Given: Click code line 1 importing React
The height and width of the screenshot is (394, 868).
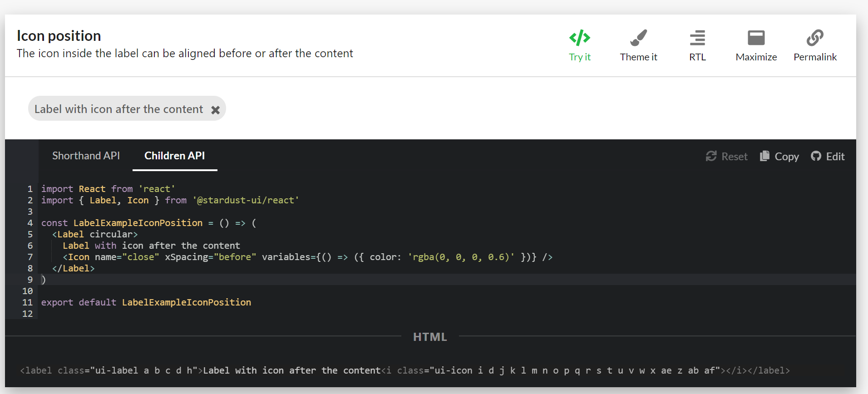Looking at the screenshot, I should pos(108,189).
